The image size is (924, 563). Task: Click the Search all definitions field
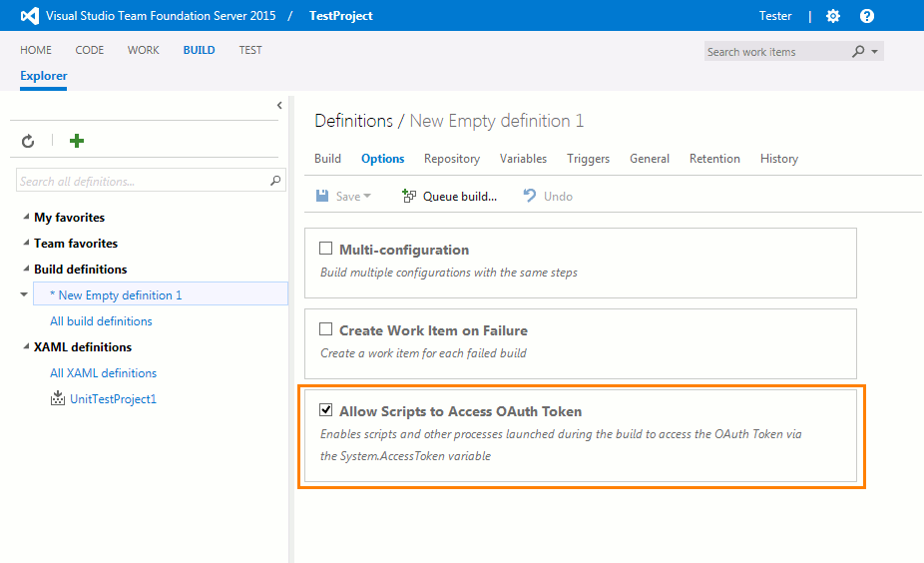point(142,182)
